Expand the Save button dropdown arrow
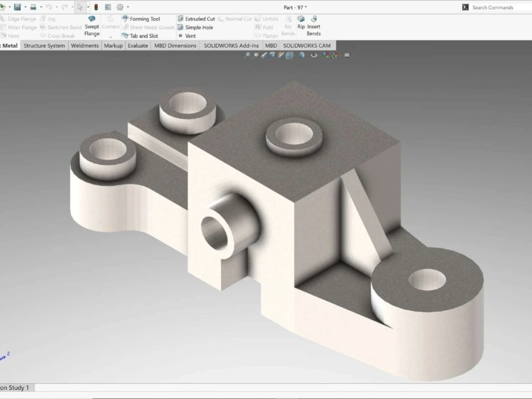The height and width of the screenshot is (399, 532). click(26, 7)
